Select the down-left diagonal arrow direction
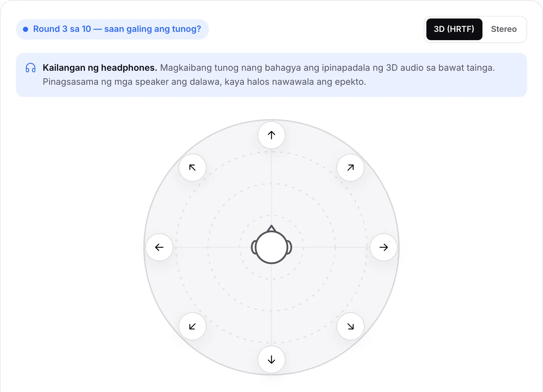Image resolution: width=543 pixels, height=392 pixels. pos(192,326)
